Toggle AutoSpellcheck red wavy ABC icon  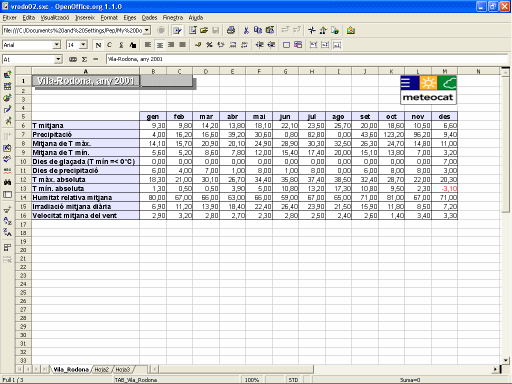pyautogui.click(x=7, y=171)
